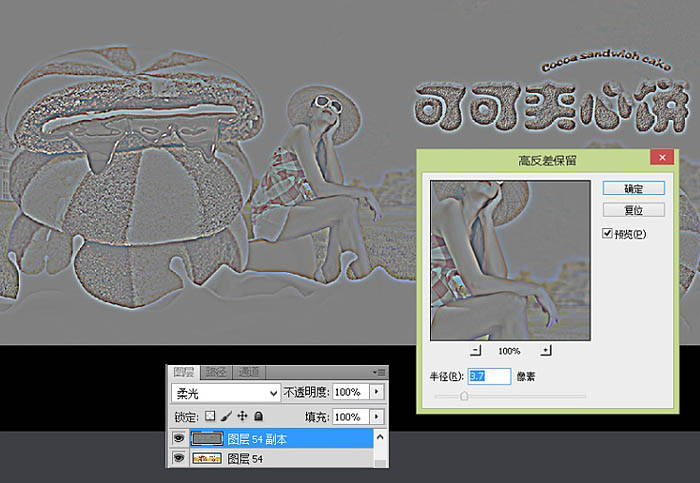The width and height of the screenshot is (700, 483).
Task: Click the 确定 button in High Pass dialog
Action: pos(633,188)
